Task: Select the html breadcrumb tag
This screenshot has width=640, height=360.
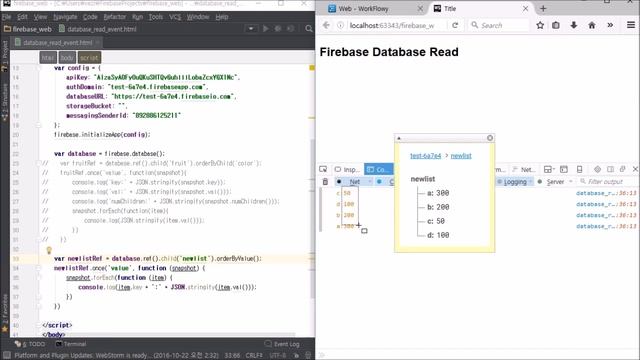Action: 48,58
